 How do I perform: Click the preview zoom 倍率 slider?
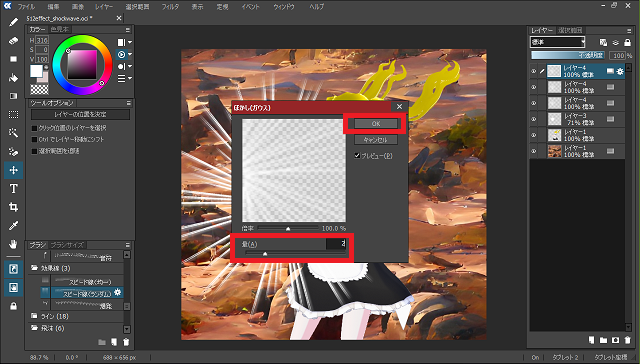(x=288, y=229)
